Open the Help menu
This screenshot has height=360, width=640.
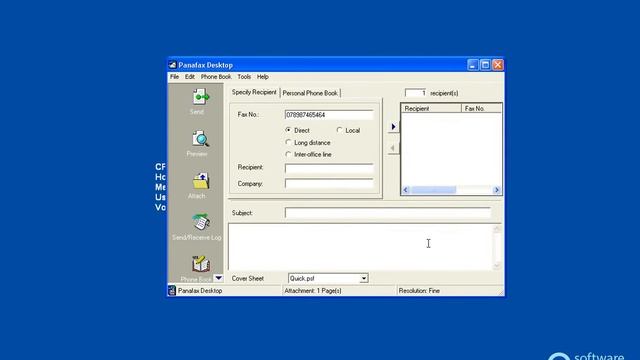click(x=262, y=77)
